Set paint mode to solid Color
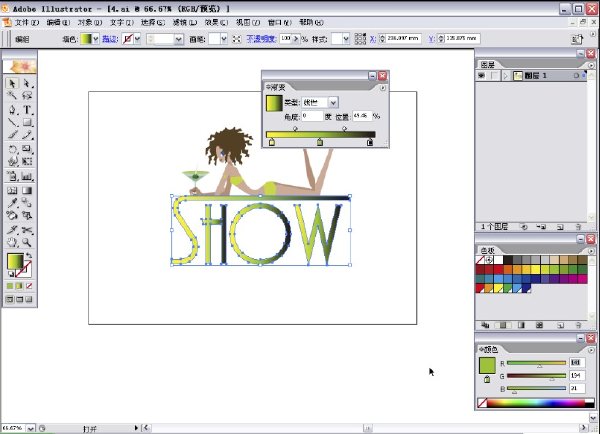Viewport: 600px width, 434px height. (10, 286)
